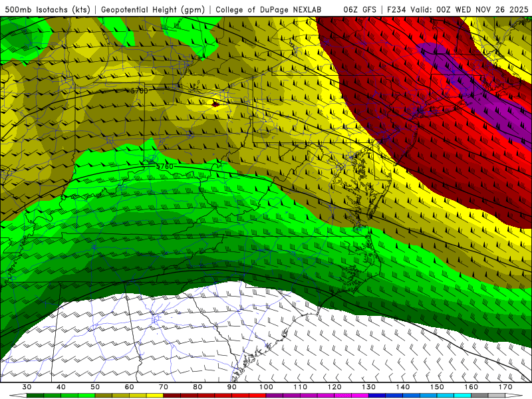Image resolution: width=532 pixels, height=399 pixels.
Task: Click the 5760 height contour label
Action: coord(165,167)
